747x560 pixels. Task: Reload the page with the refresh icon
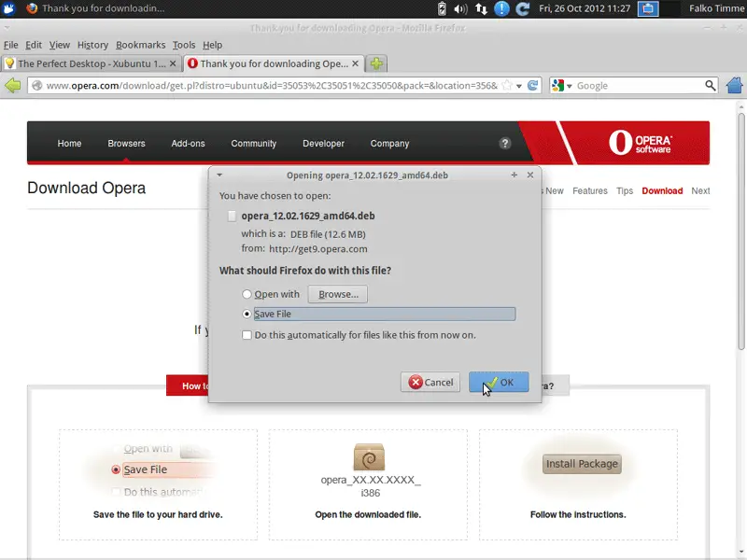[532, 86]
